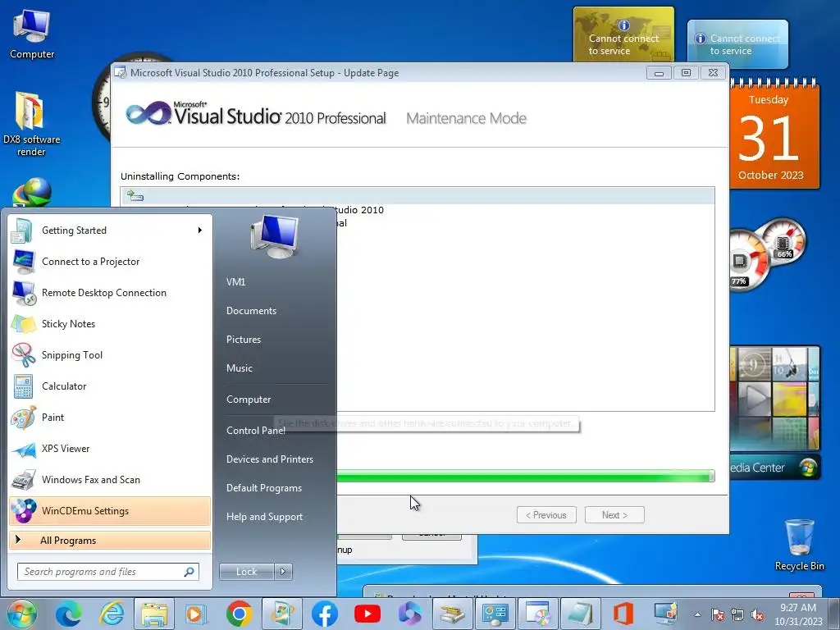This screenshot has height=630, width=840.
Task: Expand All Programs list
Action: (x=110, y=540)
